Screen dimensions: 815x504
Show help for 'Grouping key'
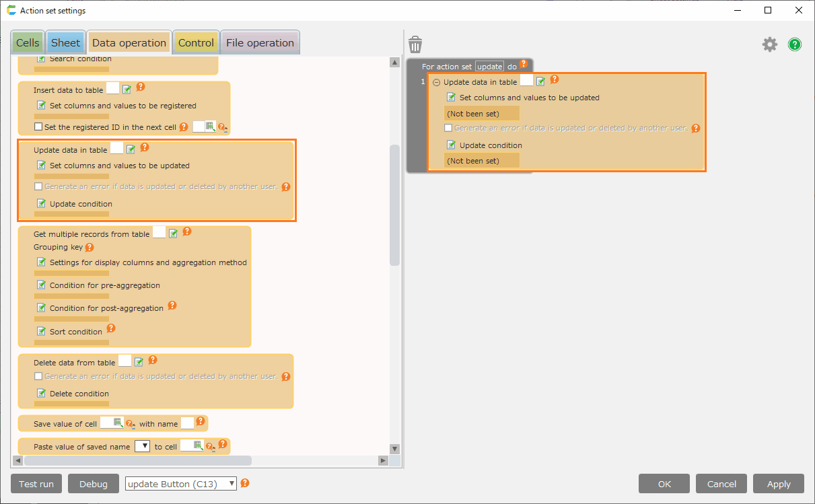(x=89, y=247)
